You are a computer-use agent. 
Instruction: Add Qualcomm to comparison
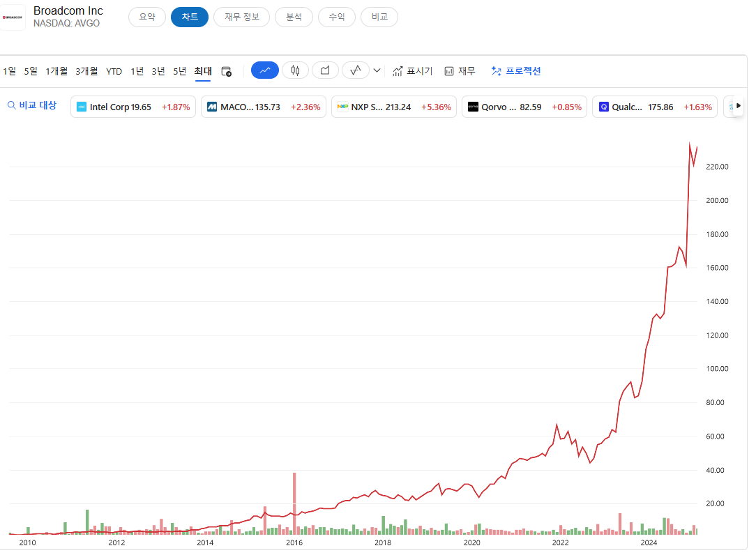[655, 107]
